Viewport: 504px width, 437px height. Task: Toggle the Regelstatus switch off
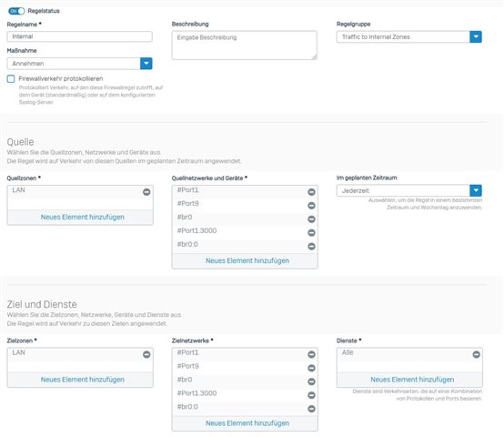tap(16, 11)
